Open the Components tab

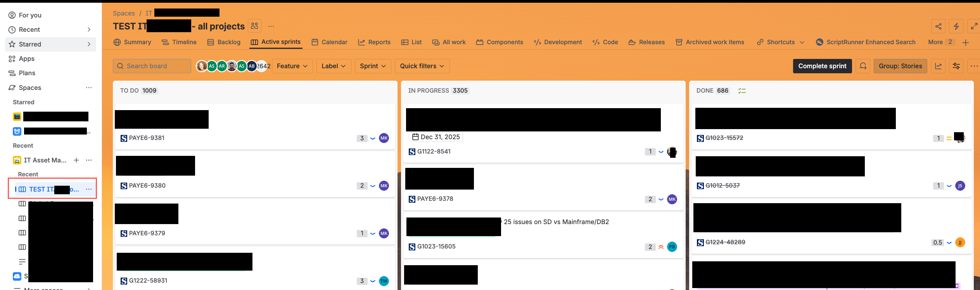pyautogui.click(x=500, y=42)
